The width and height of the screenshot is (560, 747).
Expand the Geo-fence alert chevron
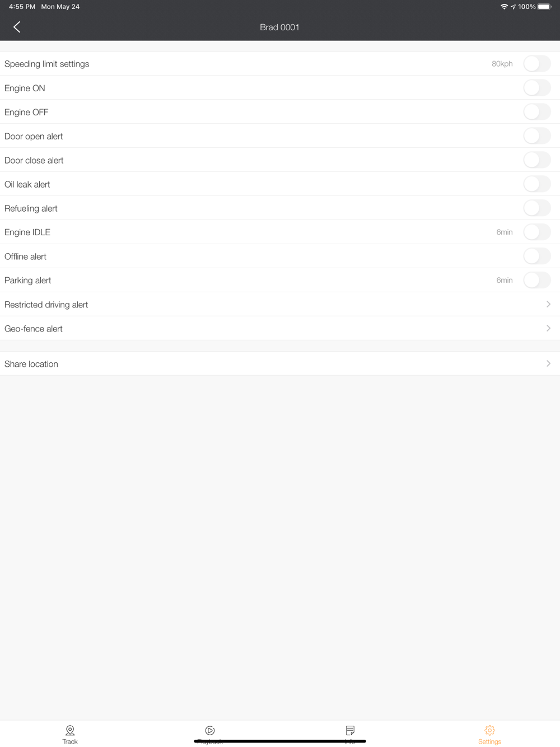(x=548, y=328)
